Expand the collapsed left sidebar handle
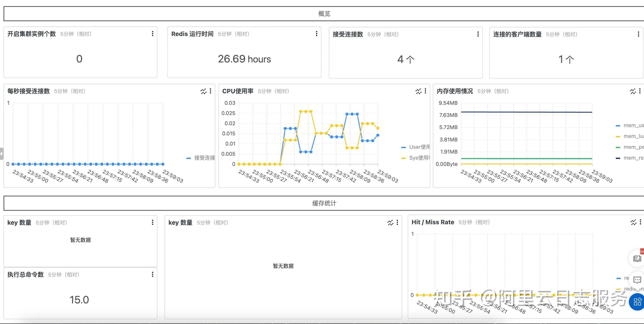The width and height of the screenshot is (644, 324). (2, 154)
